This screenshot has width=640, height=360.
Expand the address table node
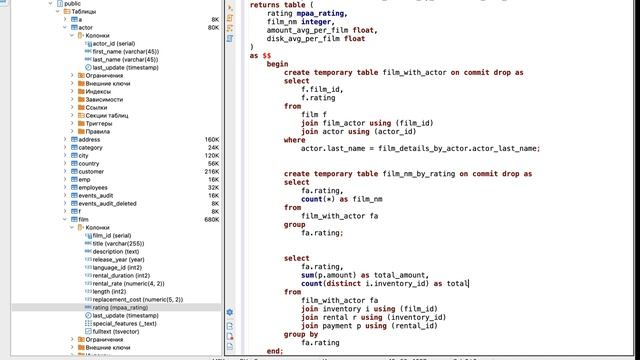(x=65, y=140)
